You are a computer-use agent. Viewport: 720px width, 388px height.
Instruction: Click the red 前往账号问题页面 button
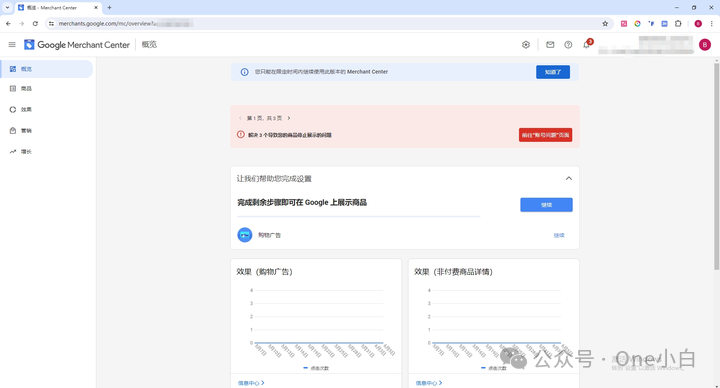[x=545, y=135]
